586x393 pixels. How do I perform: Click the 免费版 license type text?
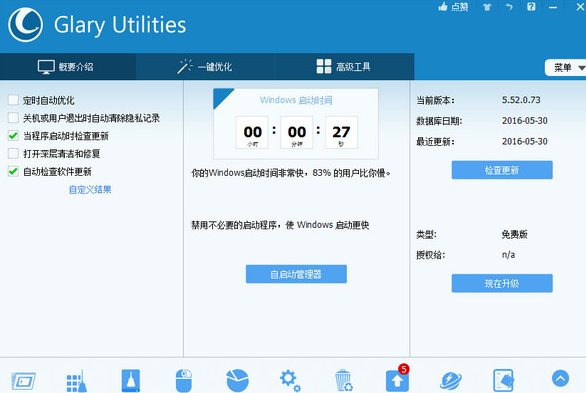point(515,234)
